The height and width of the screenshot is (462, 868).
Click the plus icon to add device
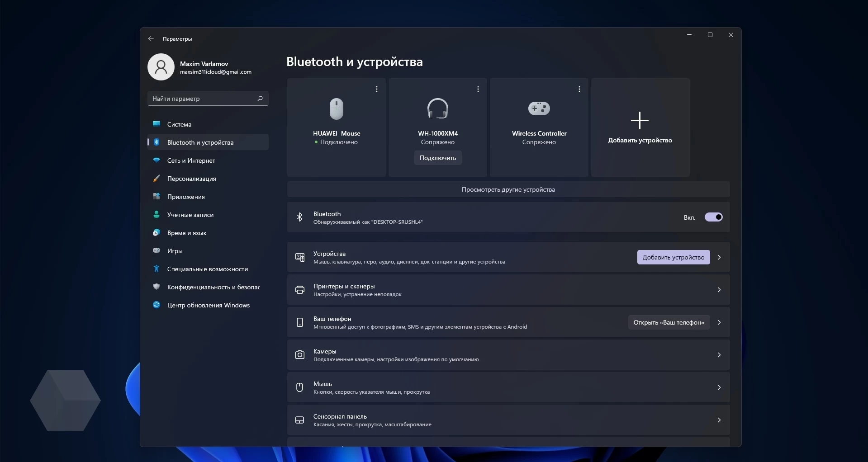[640, 121]
